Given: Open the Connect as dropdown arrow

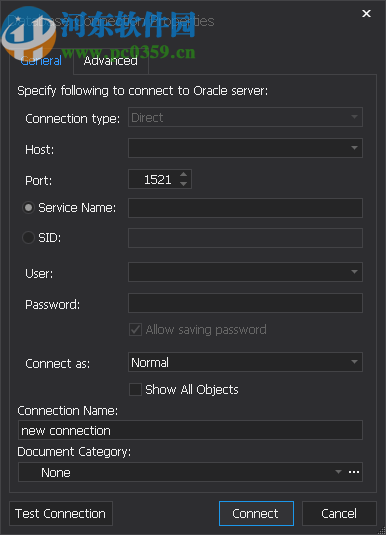Looking at the screenshot, I should pyautogui.click(x=354, y=362).
